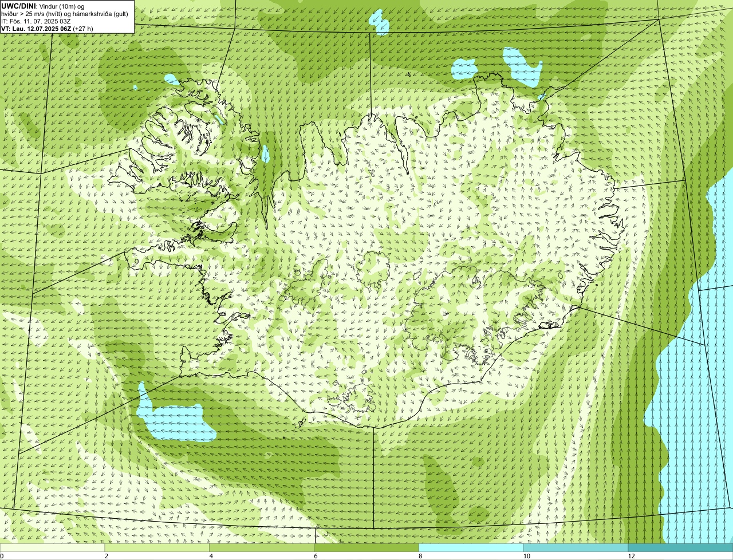733x560 pixels.
Task: Click the 'IT: Fös. 11. 07. 2025 03Z' line
Action: 36,21
